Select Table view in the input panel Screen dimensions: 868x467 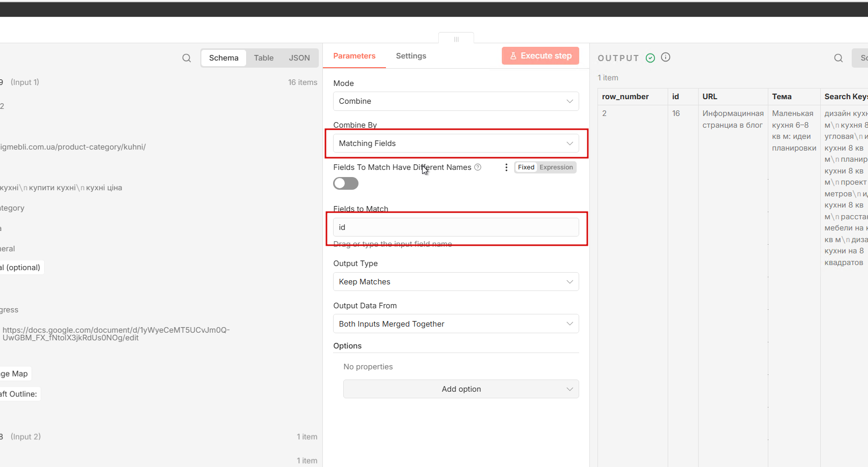[264, 58]
